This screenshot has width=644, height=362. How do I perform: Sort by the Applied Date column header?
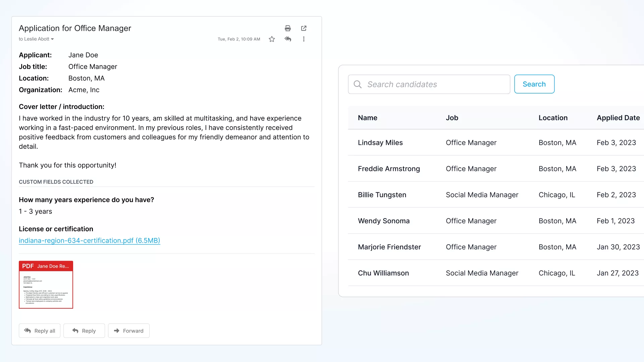618,118
